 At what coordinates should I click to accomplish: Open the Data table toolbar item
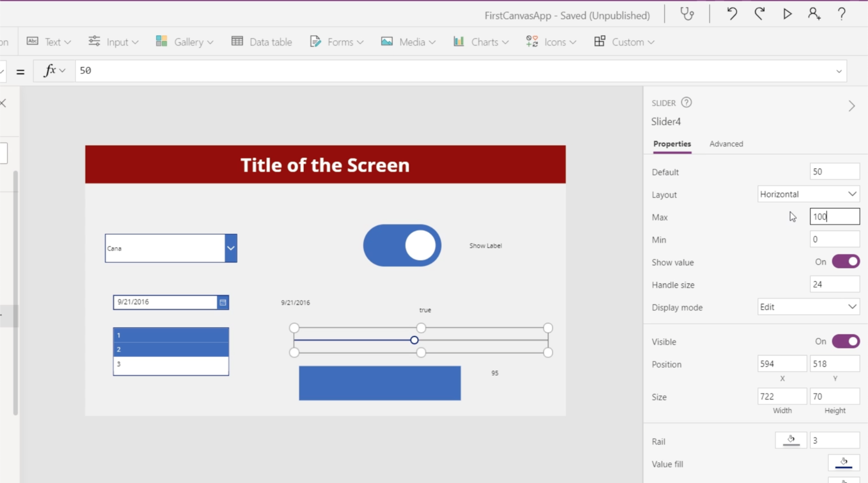261,42
